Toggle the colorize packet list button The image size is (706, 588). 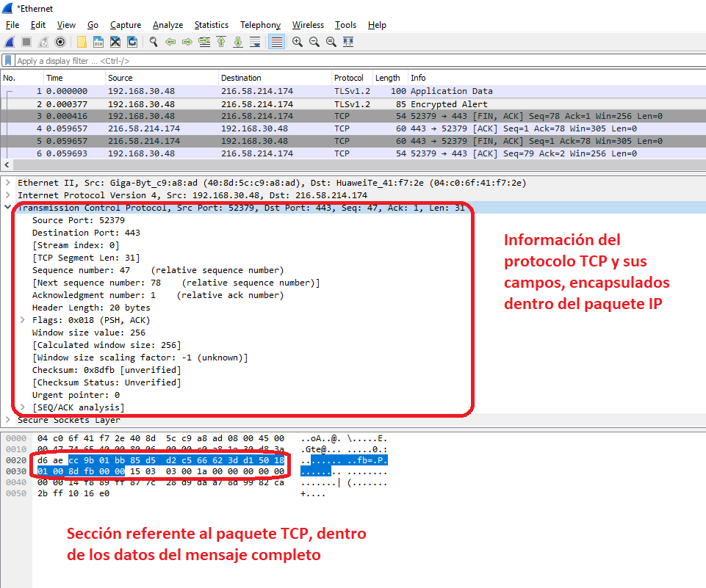click(x=276, y=42)
